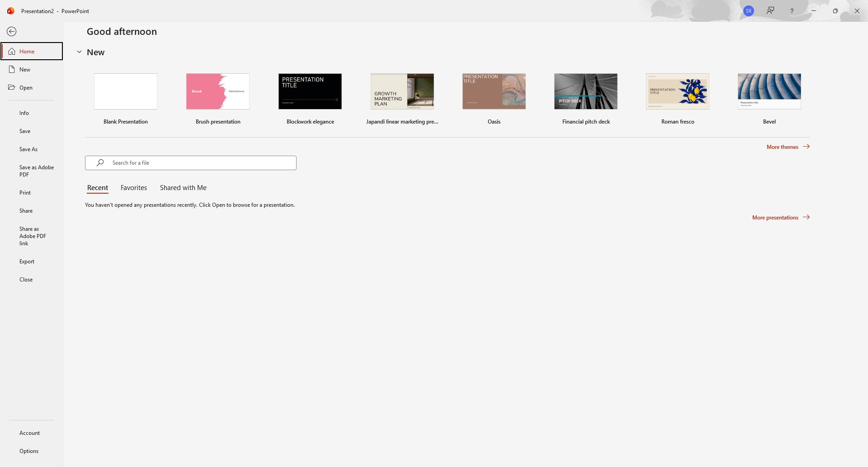
Task: Click the Minimize window button
Action: [x=814, y=11]
